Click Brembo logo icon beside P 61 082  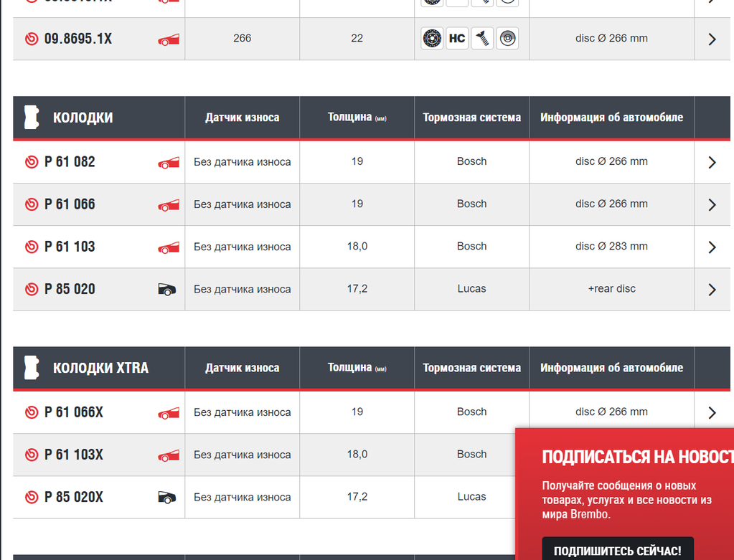pos(32,162)
